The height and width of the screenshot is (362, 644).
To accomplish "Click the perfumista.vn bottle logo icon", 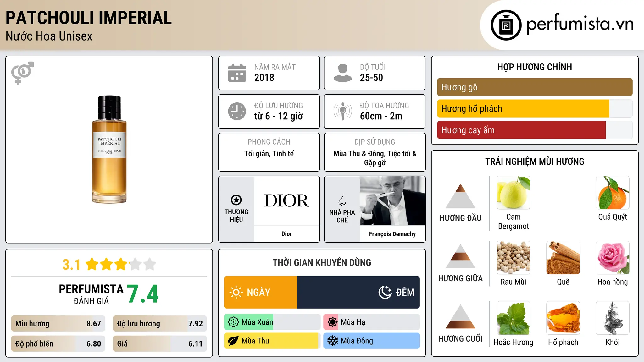I will [506, 25].
